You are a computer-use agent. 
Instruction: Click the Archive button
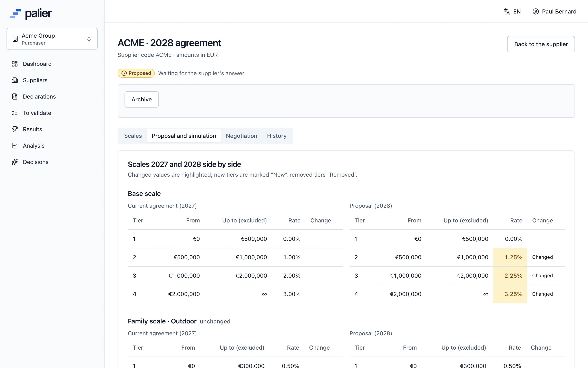pyautogui.click(x=142, y=99)
